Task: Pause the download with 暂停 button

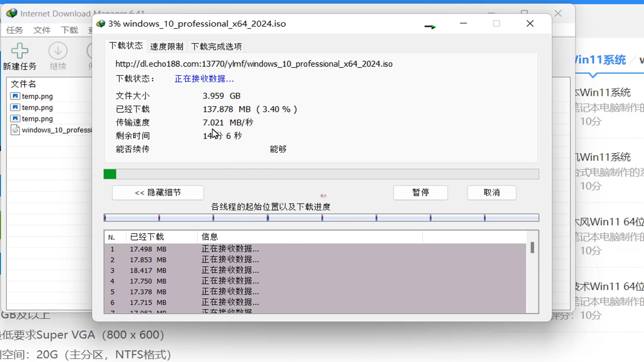Action: (420, 193)
